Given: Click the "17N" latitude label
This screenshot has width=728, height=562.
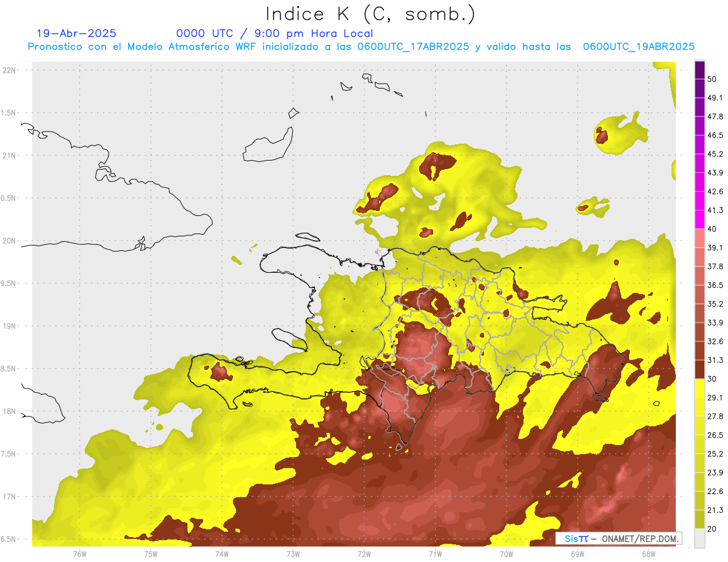Looking at the screenshot, I should click(9, 497).
